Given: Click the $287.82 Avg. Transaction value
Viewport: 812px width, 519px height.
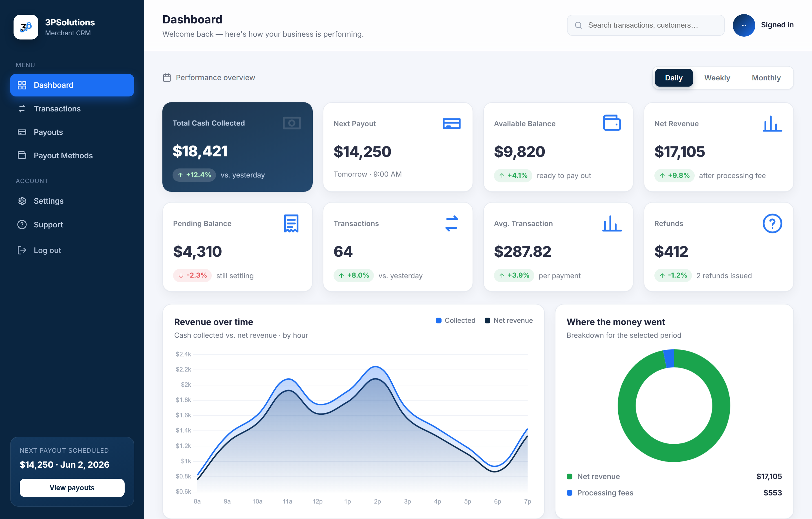Looking at the screenshot, I should 522,252.
